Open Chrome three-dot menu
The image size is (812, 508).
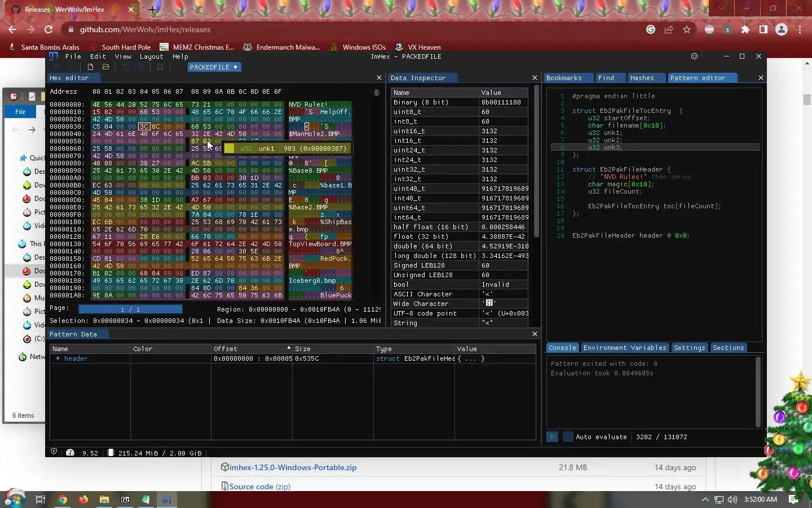pyautogui.click(x=800, y=29)
